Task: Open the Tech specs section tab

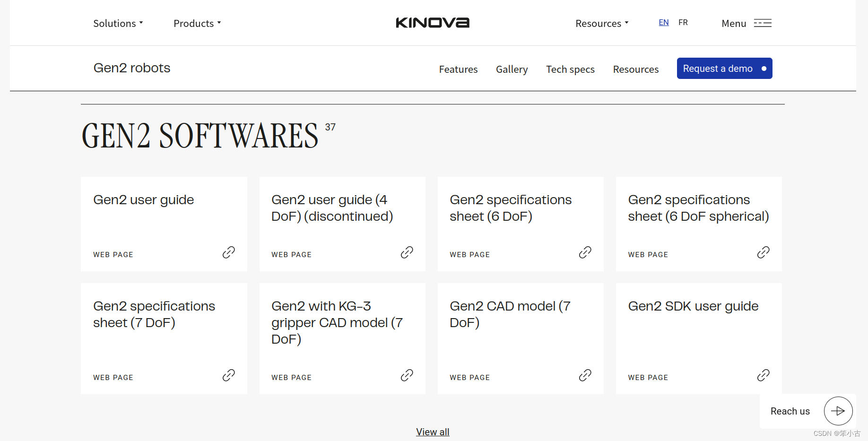Action: tap(570, 69)
